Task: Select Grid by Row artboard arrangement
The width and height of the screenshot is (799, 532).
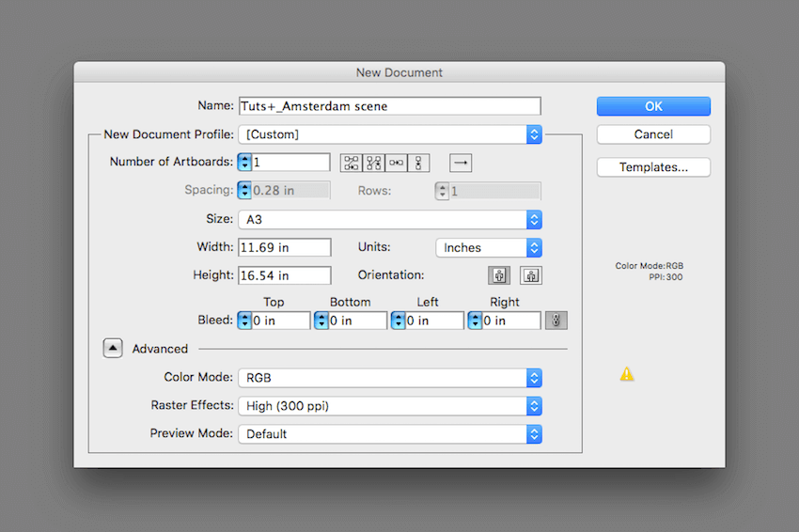Action: pos(352,163)
